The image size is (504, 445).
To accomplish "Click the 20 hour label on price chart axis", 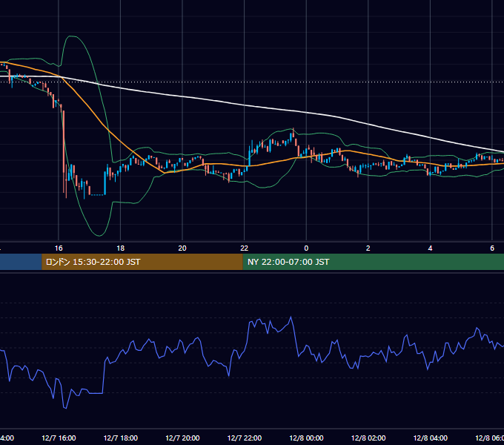I will pyautogui.click(x=182, y=248).
